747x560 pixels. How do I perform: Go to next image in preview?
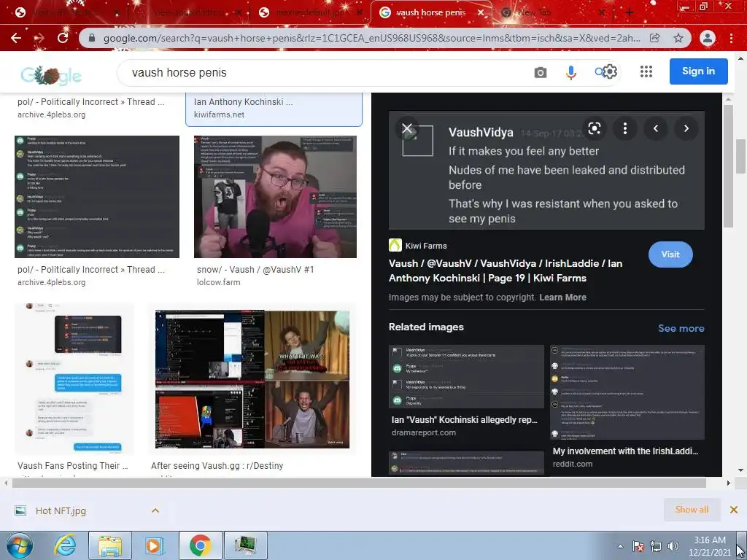(686, 128)
